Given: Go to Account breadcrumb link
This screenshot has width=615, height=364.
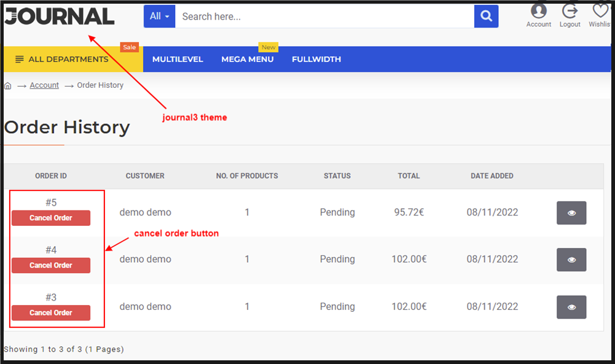Looking at the screenshot, I should (x=44, y=85).
